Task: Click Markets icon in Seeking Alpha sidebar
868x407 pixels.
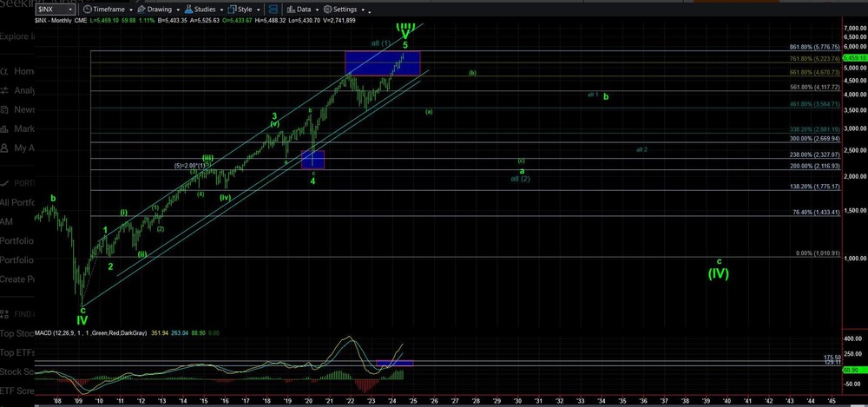Action: tap(3, 129)
